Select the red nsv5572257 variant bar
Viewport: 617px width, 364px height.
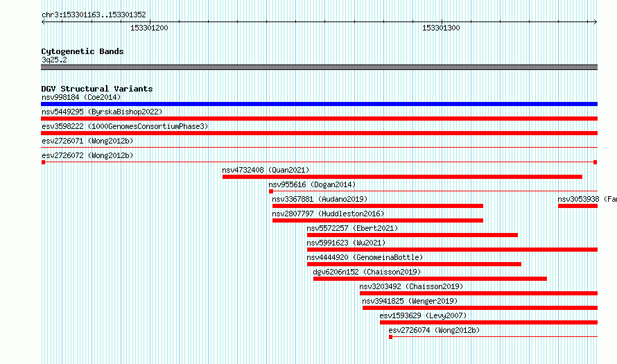click(x=412, y=235)
